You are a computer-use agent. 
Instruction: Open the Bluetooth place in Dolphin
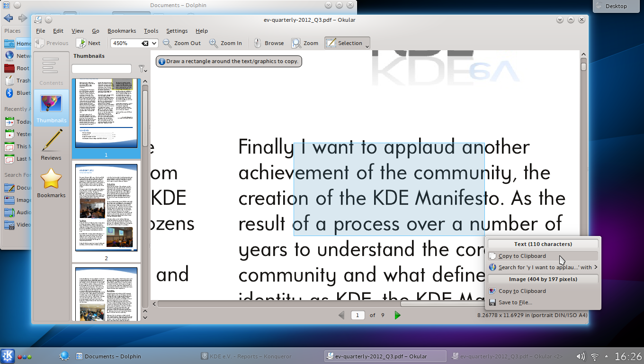point(17,93)
